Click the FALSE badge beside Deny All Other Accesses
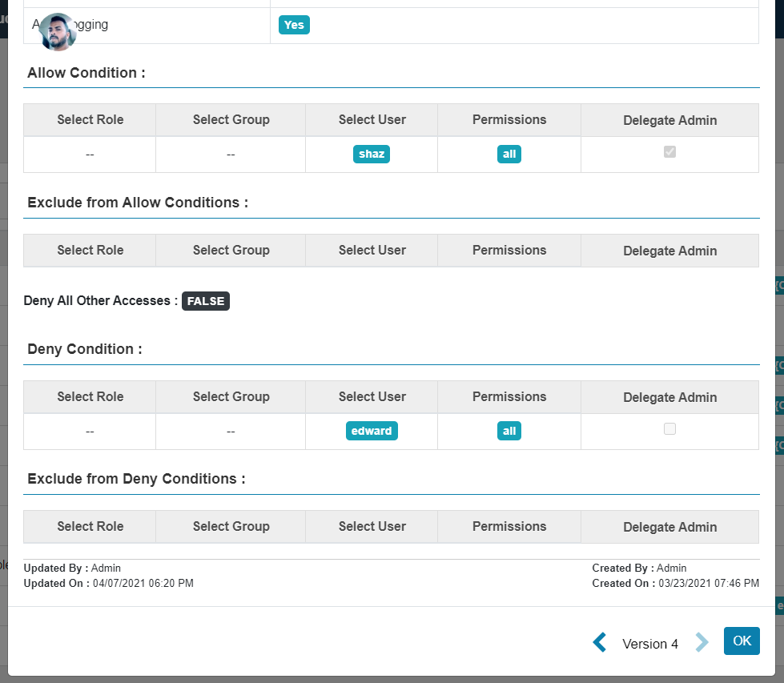Screen dimensions: 784x683 [x=205, y=301]
